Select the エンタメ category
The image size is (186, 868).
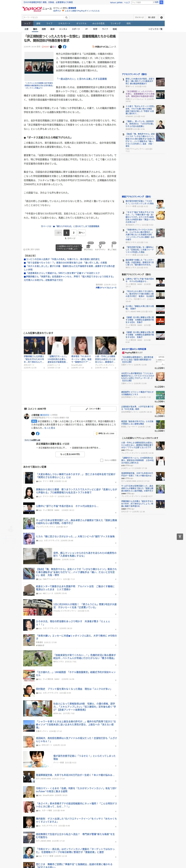click(63, 29)
